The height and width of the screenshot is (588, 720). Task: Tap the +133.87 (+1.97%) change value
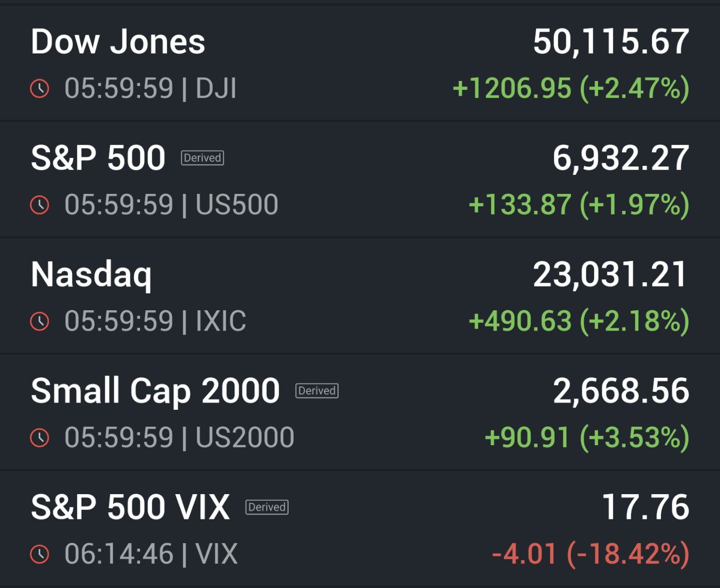(579, 205)
